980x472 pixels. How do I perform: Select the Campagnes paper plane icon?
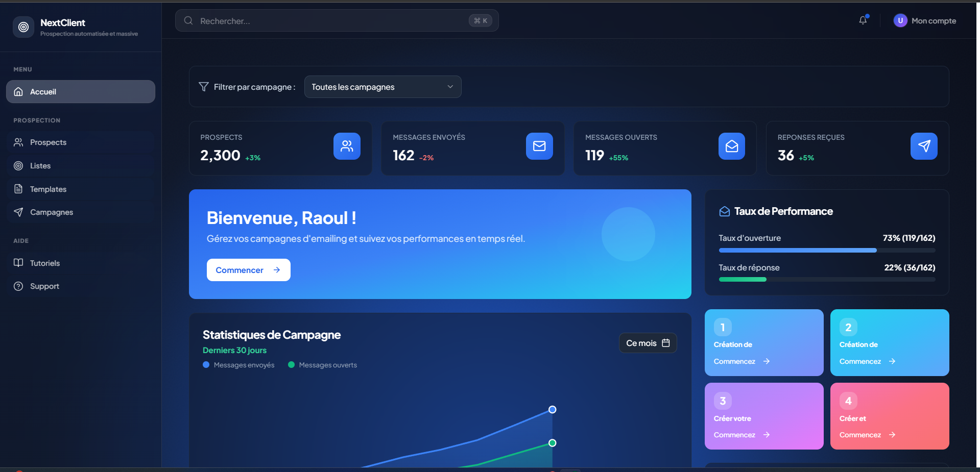pos(19,212)
